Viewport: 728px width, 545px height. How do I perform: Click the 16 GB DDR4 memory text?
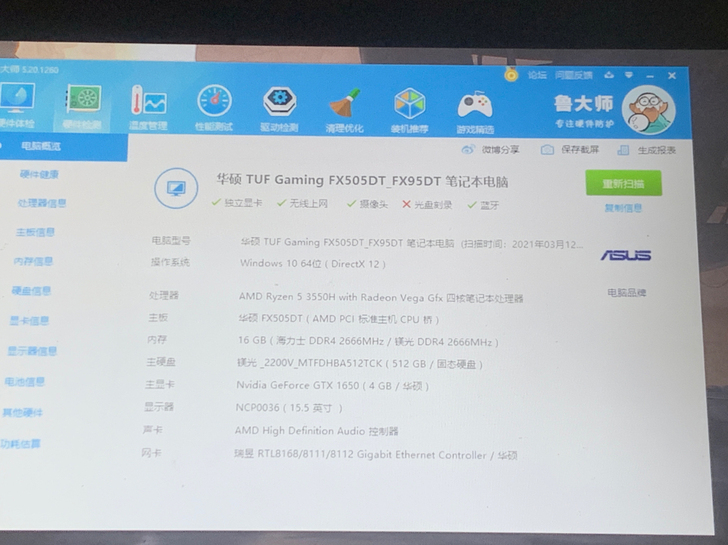coord(368,342)
